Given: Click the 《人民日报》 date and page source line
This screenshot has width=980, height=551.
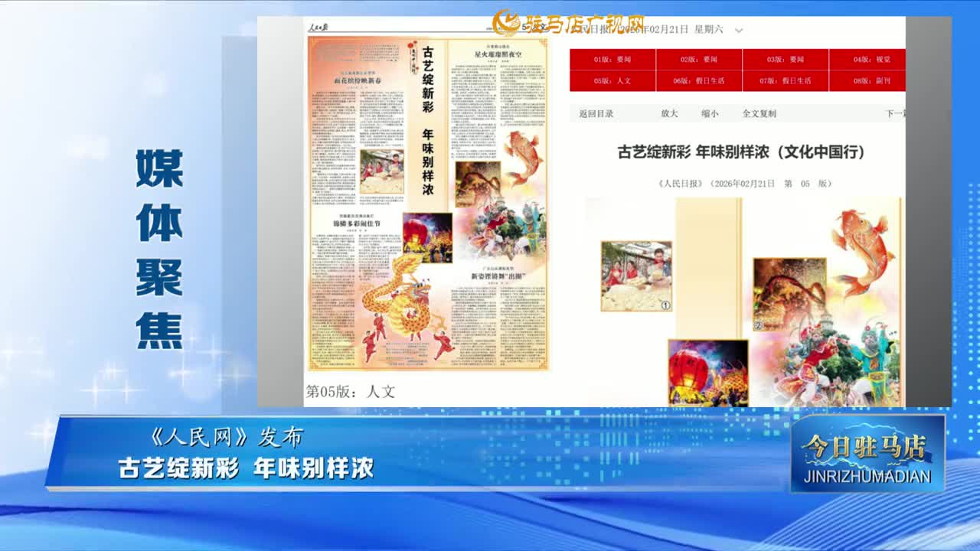Looking at the screenshot, I should point(744,184).
